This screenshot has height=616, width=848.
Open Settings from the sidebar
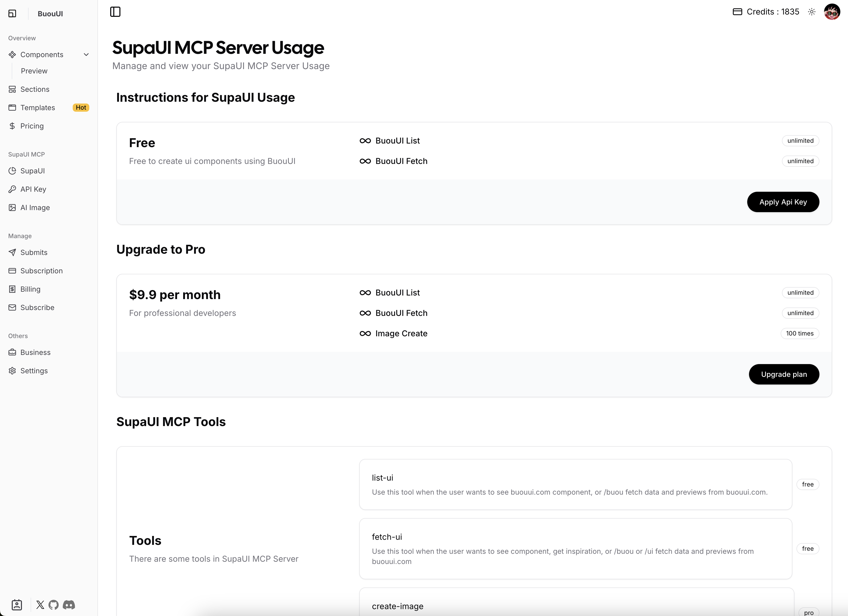34,371
